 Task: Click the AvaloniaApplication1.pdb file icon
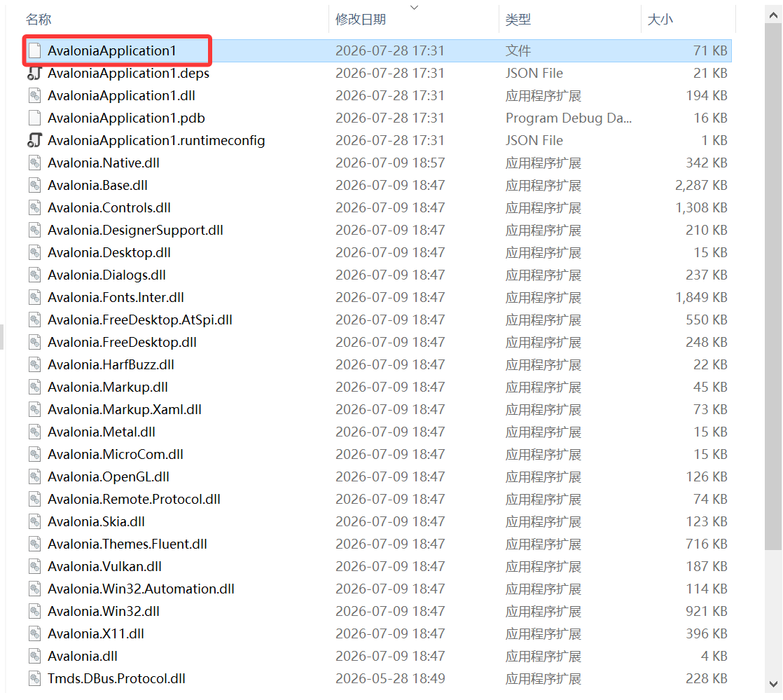[x=34, y=118]
